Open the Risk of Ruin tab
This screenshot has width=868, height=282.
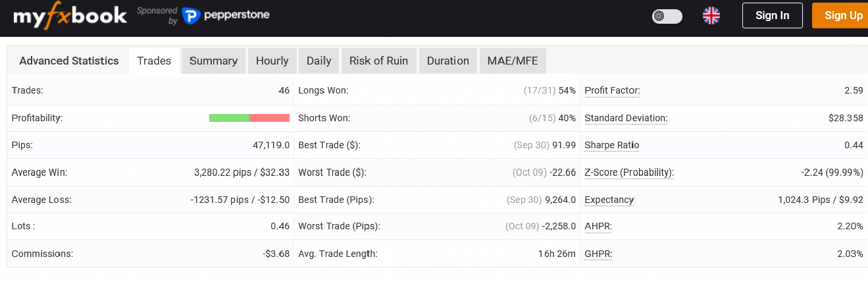[x=378, y=61]
